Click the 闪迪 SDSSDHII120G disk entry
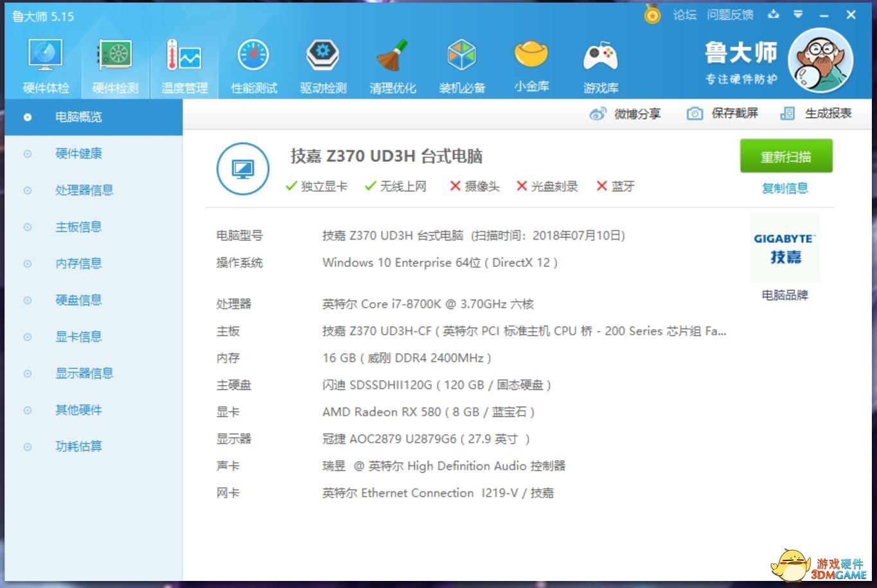The width and height of the screenshot is (877, 588). click(x=437, y=385)
